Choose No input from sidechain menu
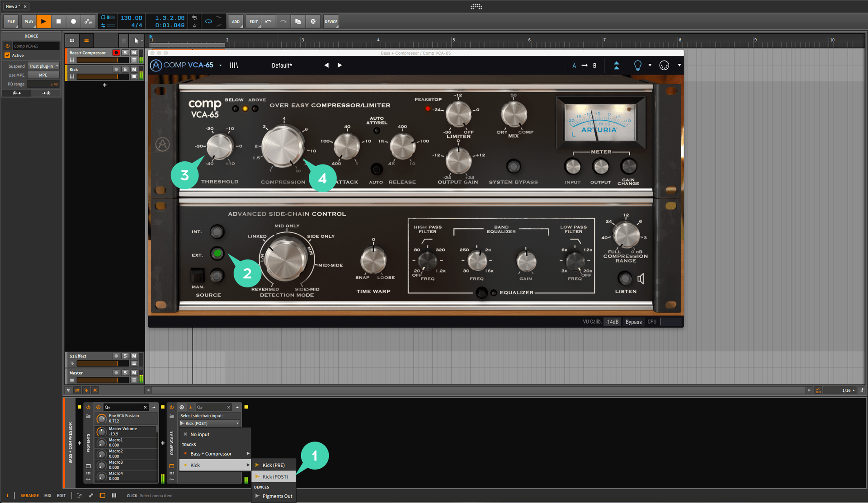868x503 pixels. point(215,434)
